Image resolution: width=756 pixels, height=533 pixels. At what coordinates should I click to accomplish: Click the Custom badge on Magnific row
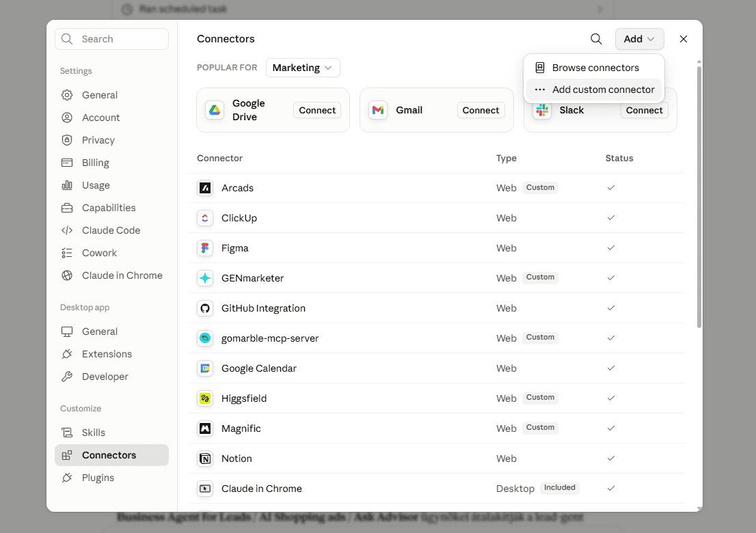pyautogui.click(x=540, y=428)
